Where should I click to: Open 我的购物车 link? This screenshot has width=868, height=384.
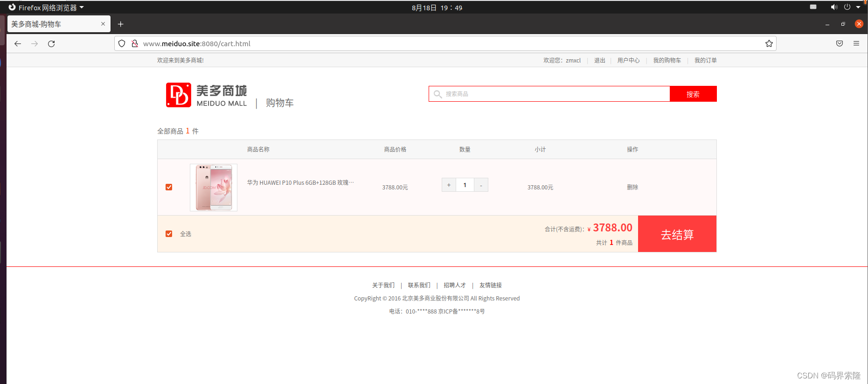coord(667,60)
